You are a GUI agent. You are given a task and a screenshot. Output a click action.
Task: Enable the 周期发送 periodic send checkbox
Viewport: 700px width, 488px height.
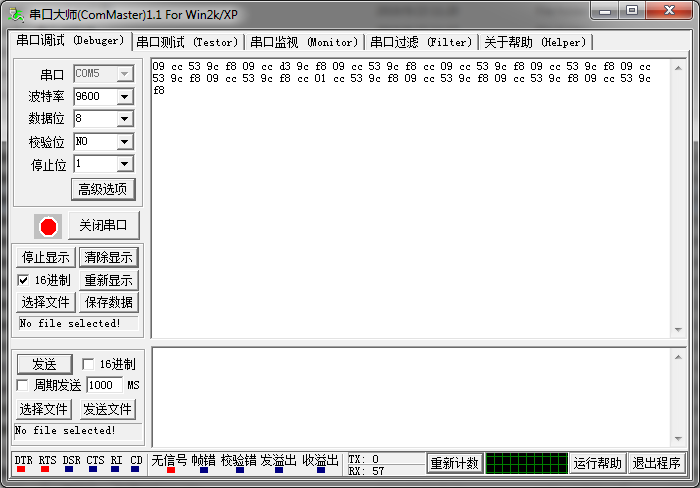(23, 385)
